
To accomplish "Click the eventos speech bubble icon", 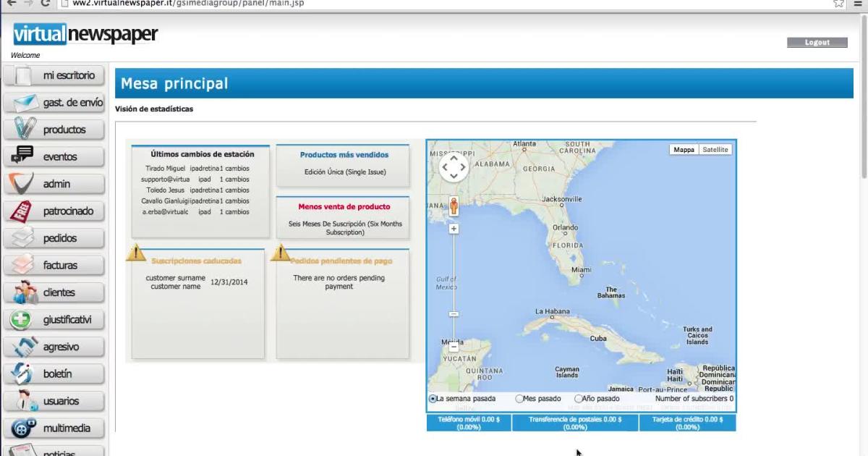I will pyautogui.click(x=22, y=156).
